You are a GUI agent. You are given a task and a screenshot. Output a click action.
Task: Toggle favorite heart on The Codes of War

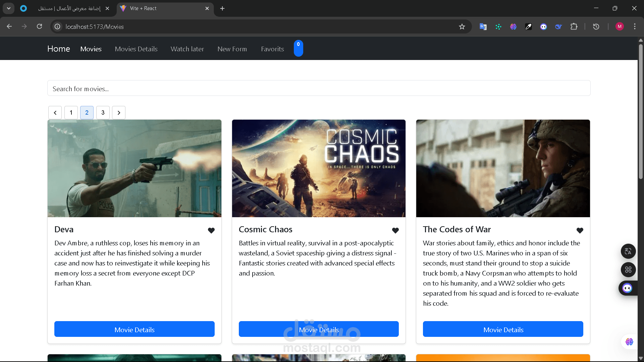(580, 230)
